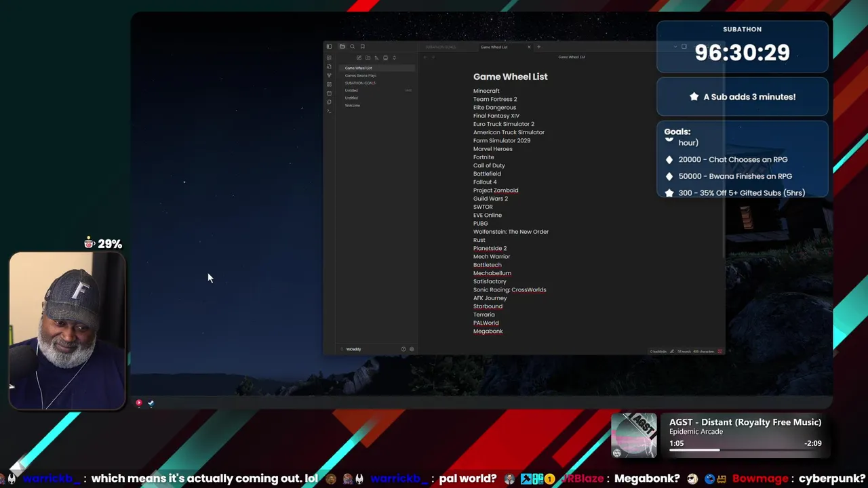
Task: Open a new tab with plus icon
Action: pos(538,47)
